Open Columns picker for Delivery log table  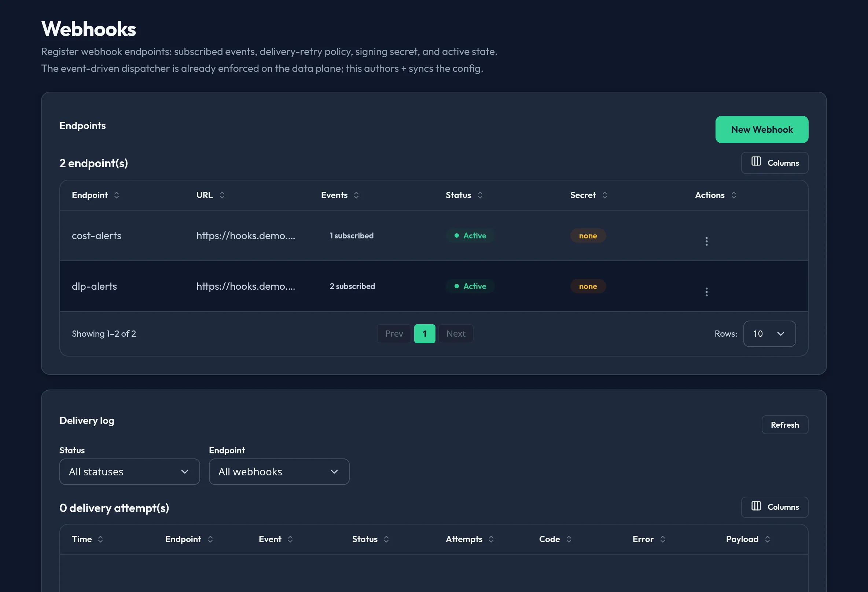(x=775, y=507)
